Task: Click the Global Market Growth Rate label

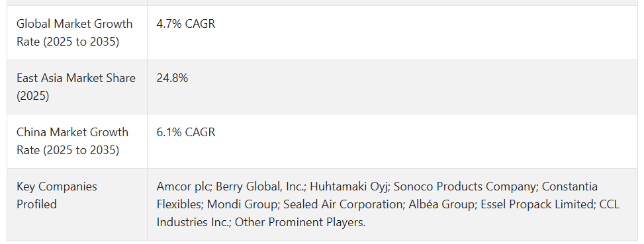Action: pyautogui.click(x=74, y=33)
